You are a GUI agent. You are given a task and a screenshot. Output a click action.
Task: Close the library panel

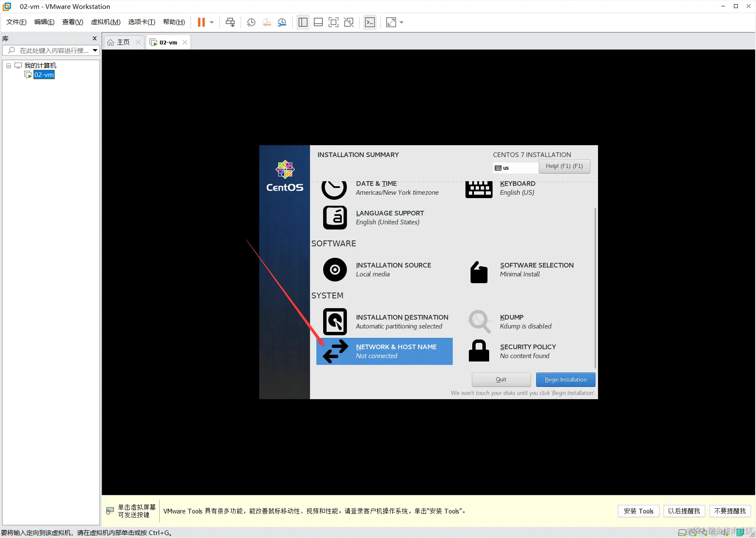(x=94, y=39)
